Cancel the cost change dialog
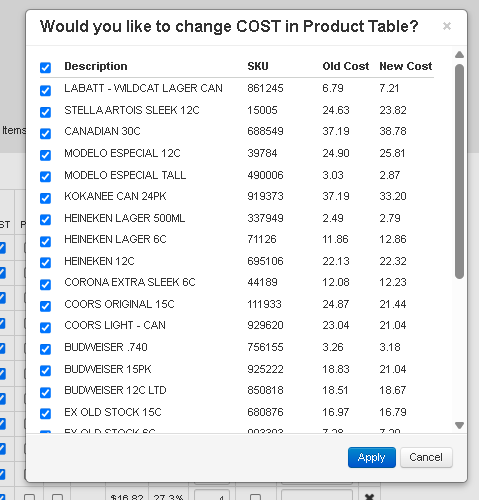 (426, 457)
